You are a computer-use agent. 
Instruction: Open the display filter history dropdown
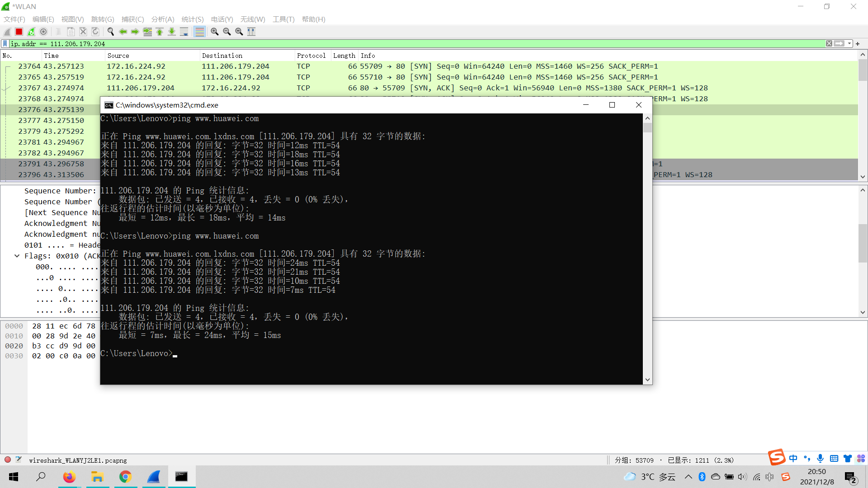pos(849,44)
